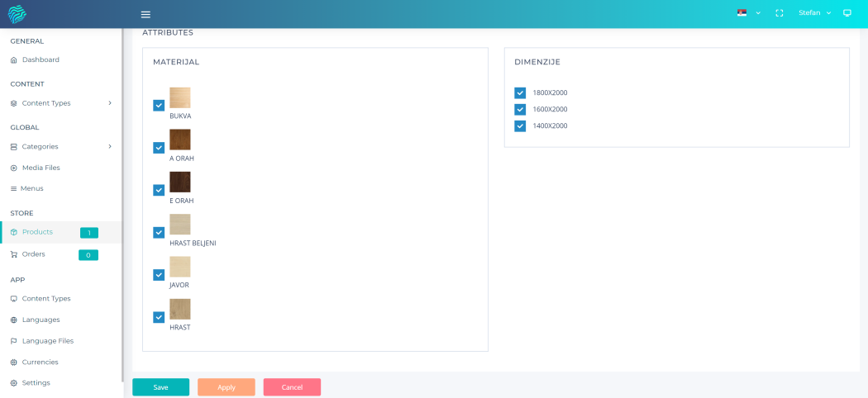The width and height of the screenshot is (868, 398).
Task: Click the Languages globe icon
Action: [14, 320]
